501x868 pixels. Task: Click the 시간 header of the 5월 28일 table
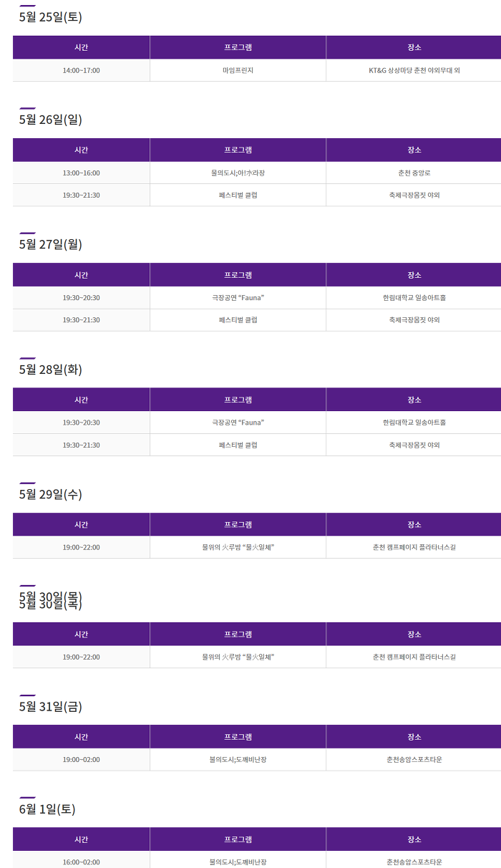click(81, 400)
